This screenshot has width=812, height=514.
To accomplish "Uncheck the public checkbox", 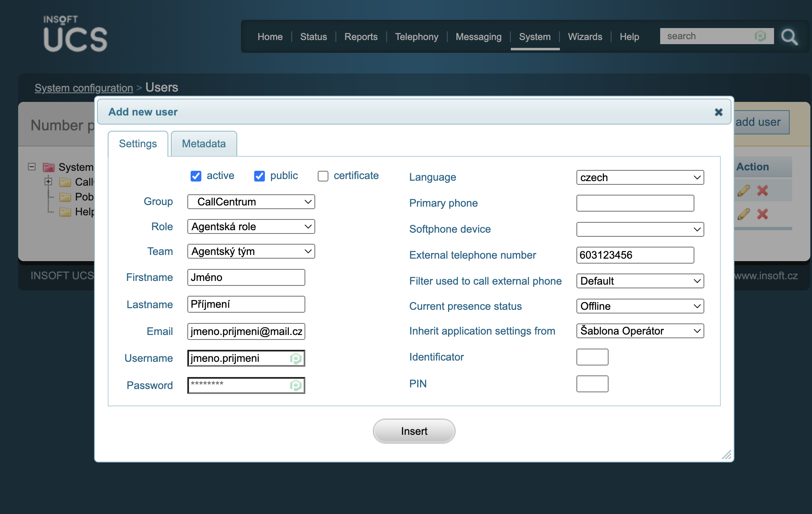I will point(260,176).
